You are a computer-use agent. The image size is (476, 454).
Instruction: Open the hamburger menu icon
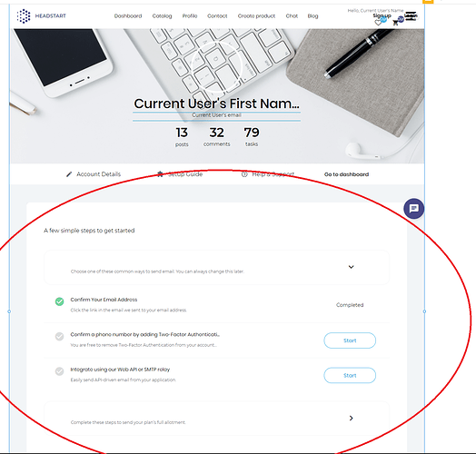click(411, 15)
